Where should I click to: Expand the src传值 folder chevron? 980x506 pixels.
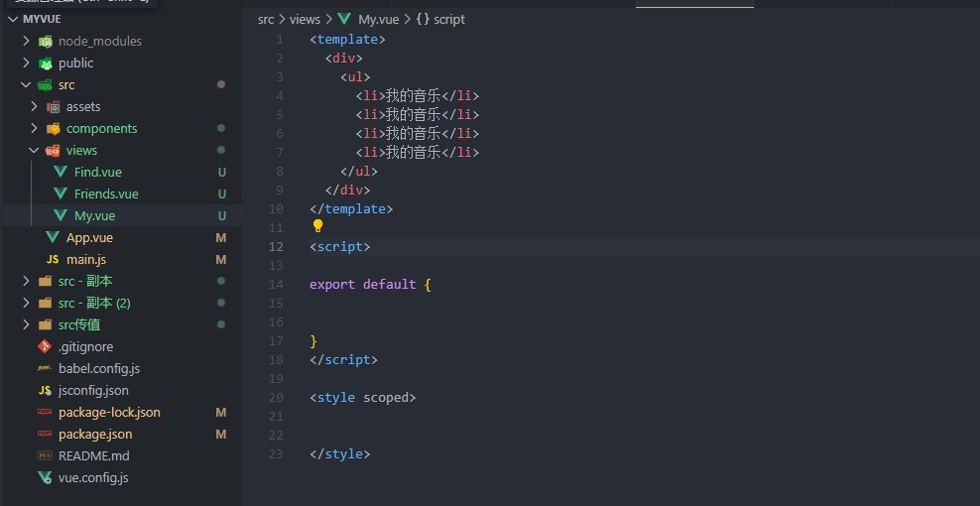(26, 325)
